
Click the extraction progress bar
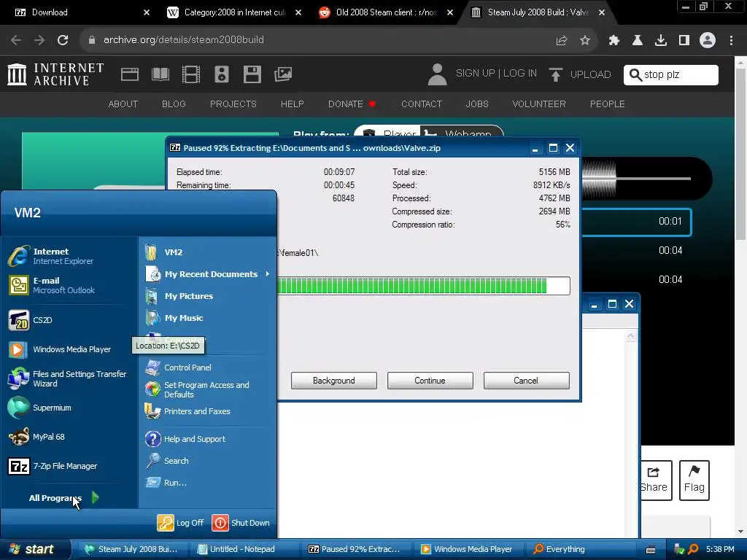point(423,286)
